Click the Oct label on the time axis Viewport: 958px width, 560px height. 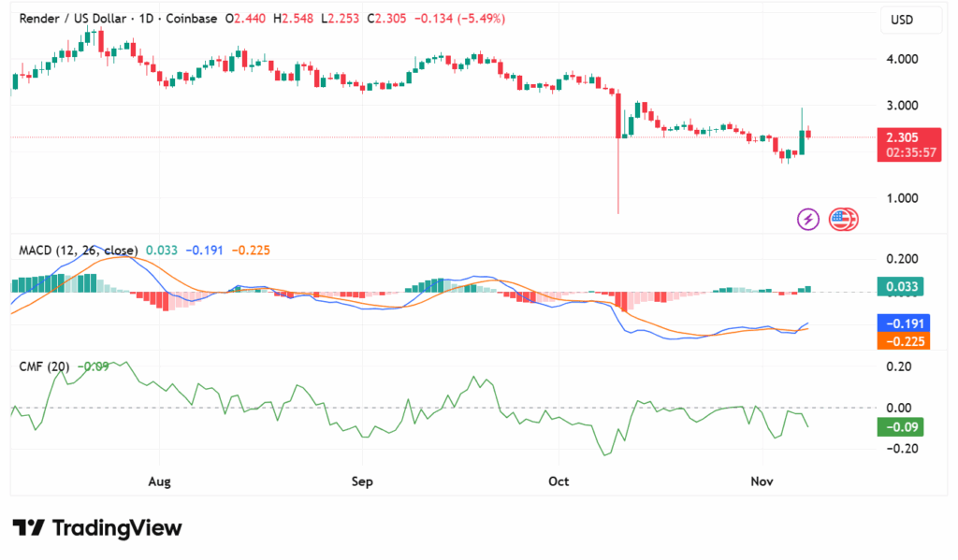559,481
